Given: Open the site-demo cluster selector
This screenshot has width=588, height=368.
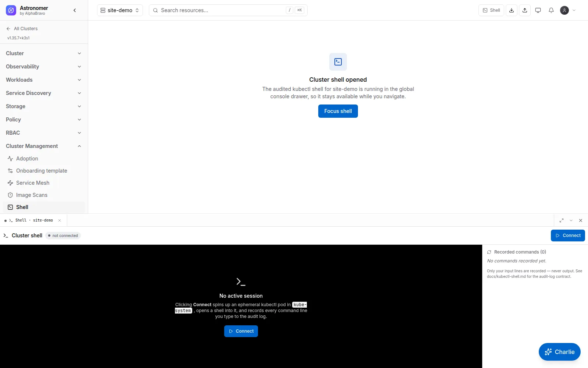Looking at the screenshot, I should click(x=120, y=10).
